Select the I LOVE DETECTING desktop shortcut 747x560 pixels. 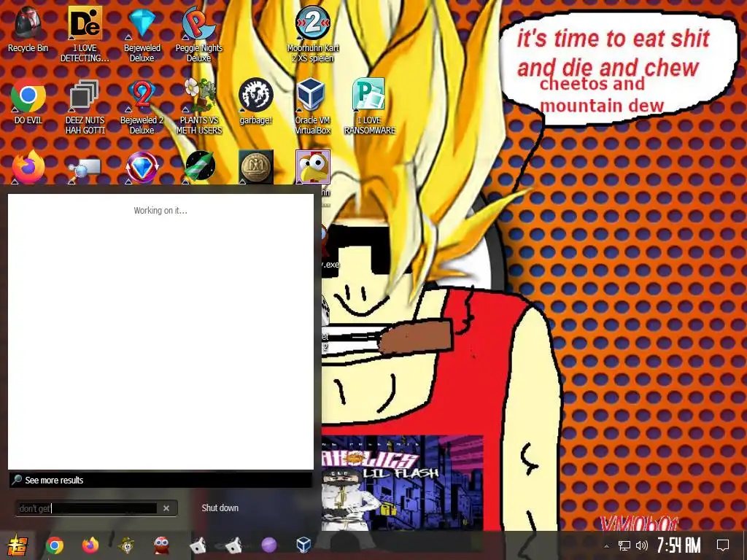[85, 34]
